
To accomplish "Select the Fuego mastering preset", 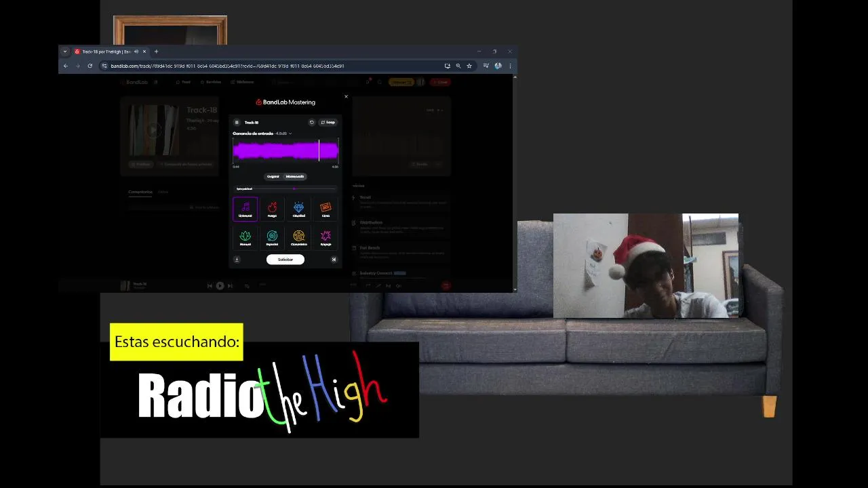I will (272, 209).
